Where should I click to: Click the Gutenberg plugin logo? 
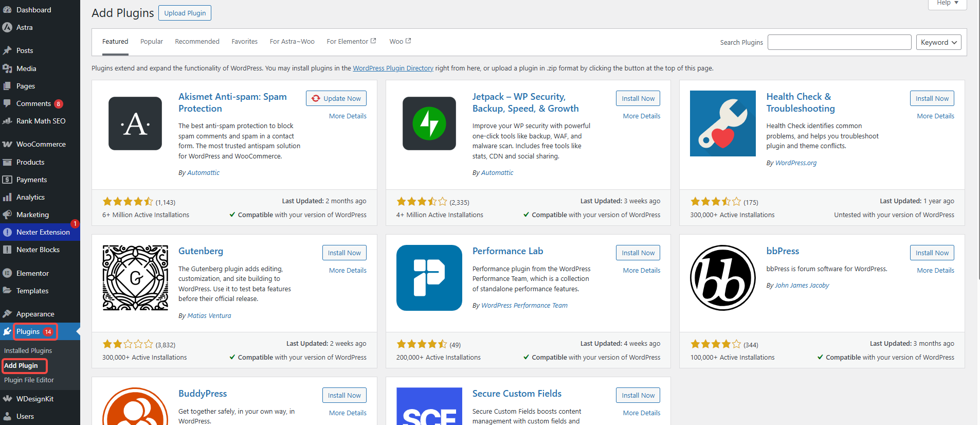click(x=135, y=278)
